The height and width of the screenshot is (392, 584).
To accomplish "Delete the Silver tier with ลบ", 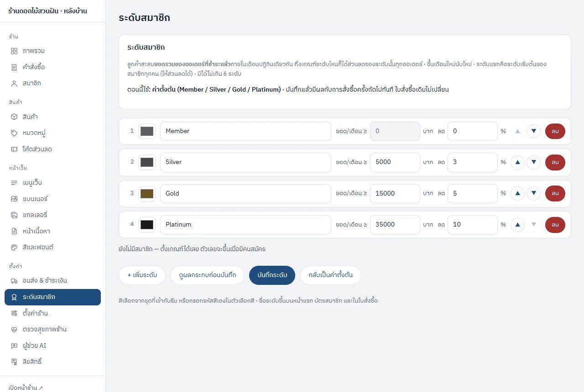I will click(x=555, y=162).
